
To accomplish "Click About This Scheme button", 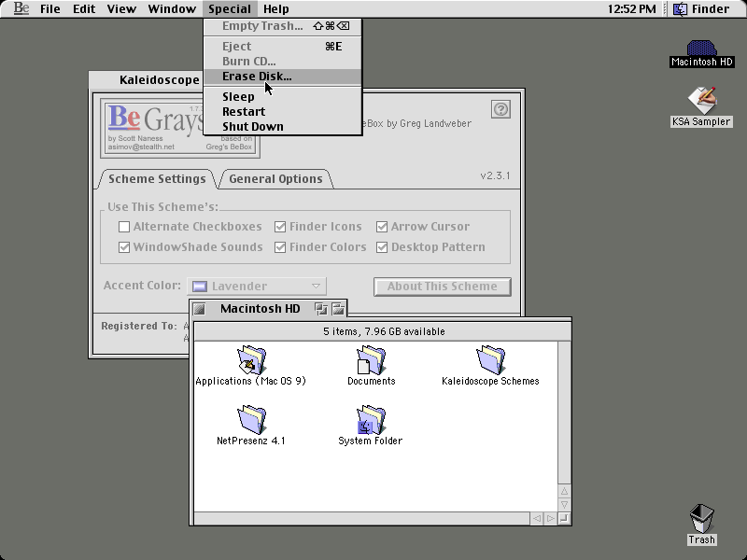I will tap(443, 287).
